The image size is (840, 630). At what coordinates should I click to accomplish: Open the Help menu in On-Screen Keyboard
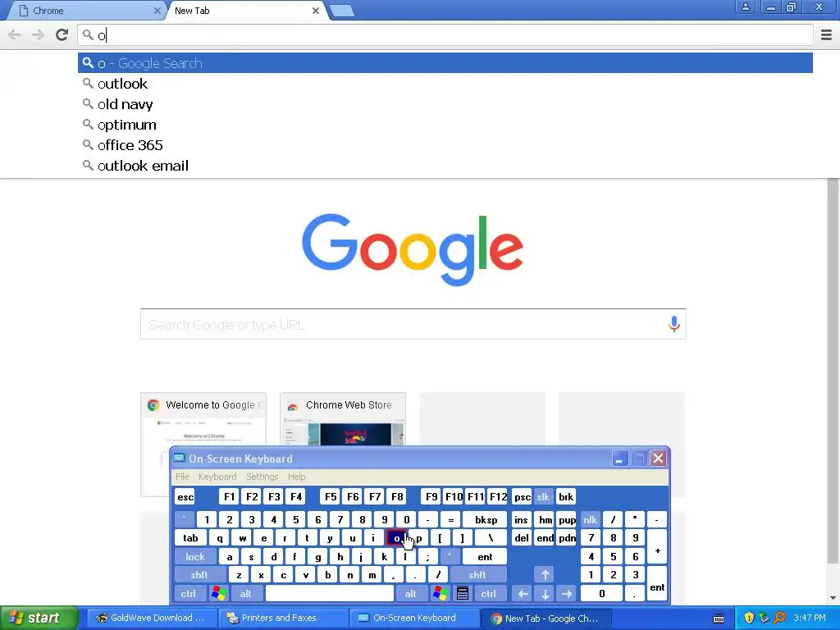296,477
